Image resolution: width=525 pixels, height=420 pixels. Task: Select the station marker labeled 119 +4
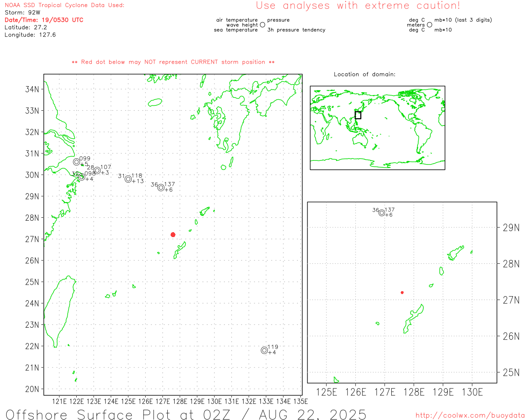click(x=264, y=350)
